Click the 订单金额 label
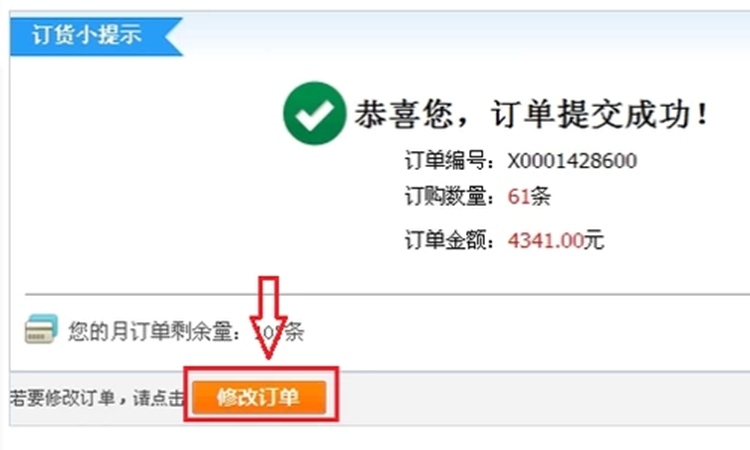 pyautogui.click(x=450, y=240)
